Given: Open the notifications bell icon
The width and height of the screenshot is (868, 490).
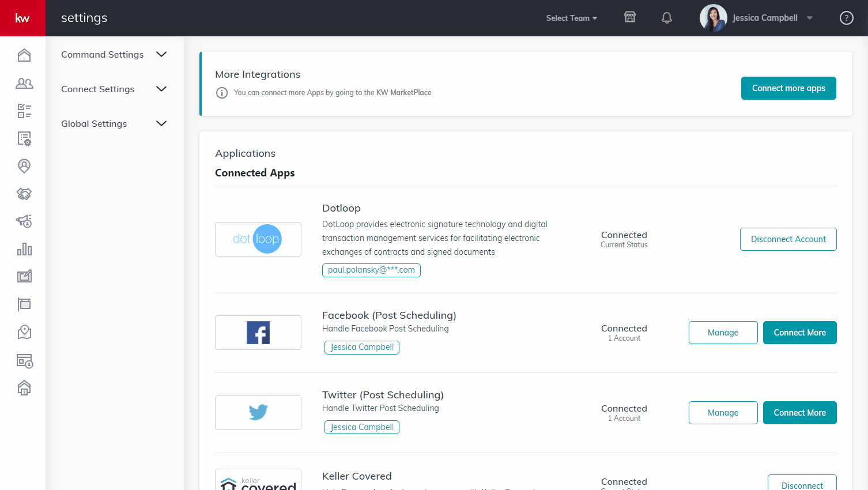Looking at the screenshot, I should click(667, 18).
